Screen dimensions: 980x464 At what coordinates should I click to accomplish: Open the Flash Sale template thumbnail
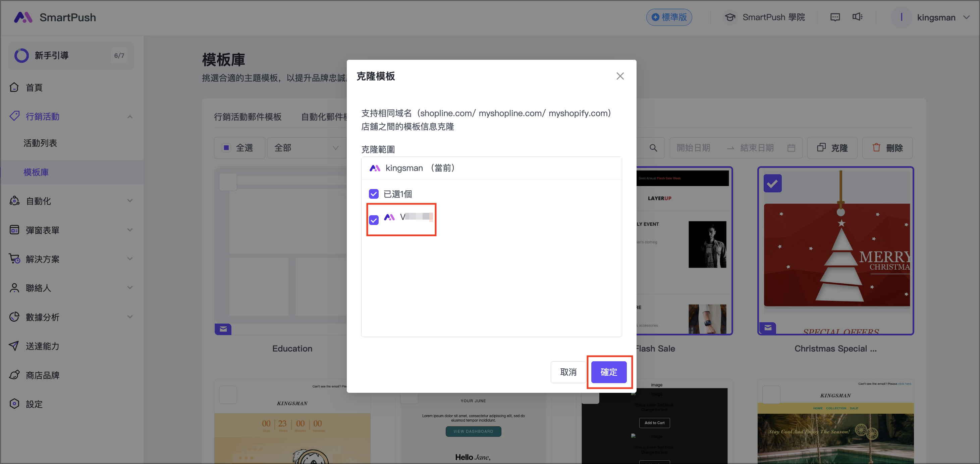tap(684, 251)
